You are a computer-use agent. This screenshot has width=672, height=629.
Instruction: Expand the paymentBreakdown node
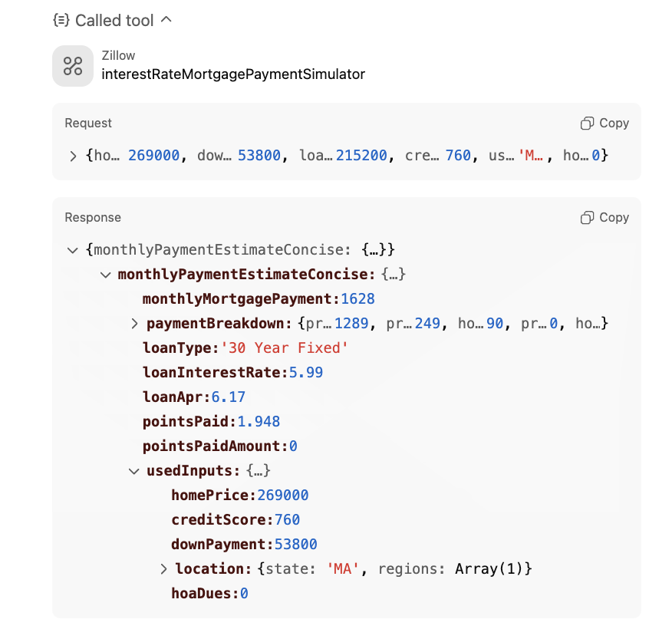(x=134, y=324)
